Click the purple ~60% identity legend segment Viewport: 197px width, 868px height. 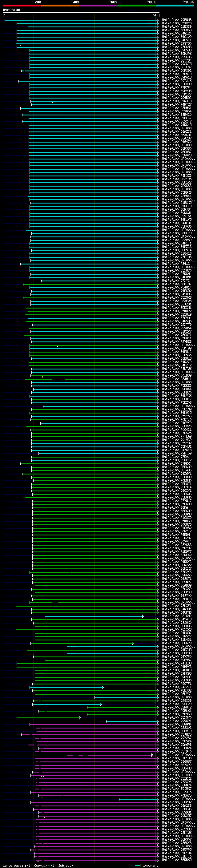(x=99, y=6)
